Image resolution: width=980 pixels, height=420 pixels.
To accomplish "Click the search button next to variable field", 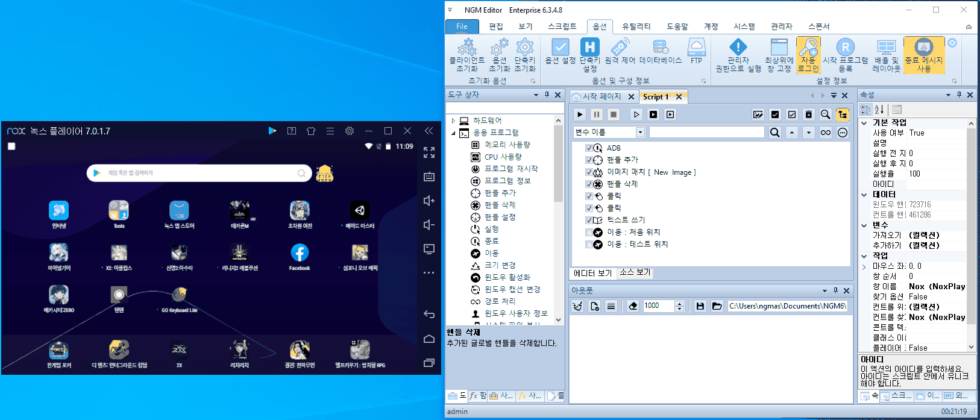I will [775, 133].
